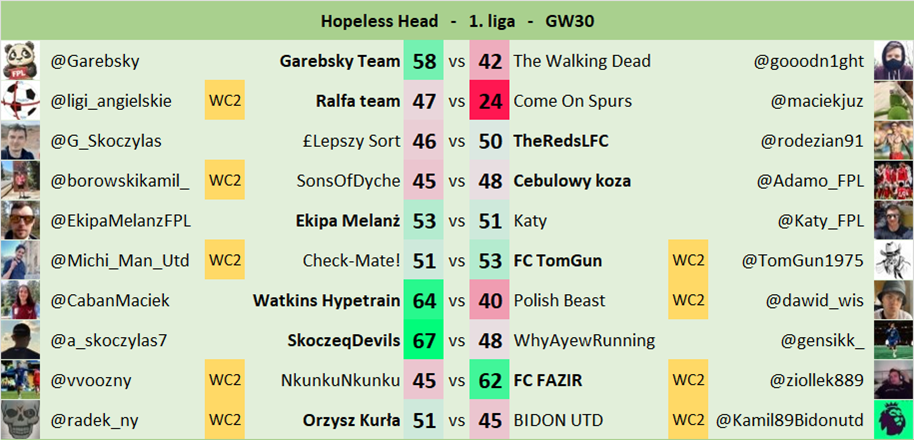Click the WC2 badge left of @dawid_wis
This screenshot has height=440, width=914.
[687, 300]
